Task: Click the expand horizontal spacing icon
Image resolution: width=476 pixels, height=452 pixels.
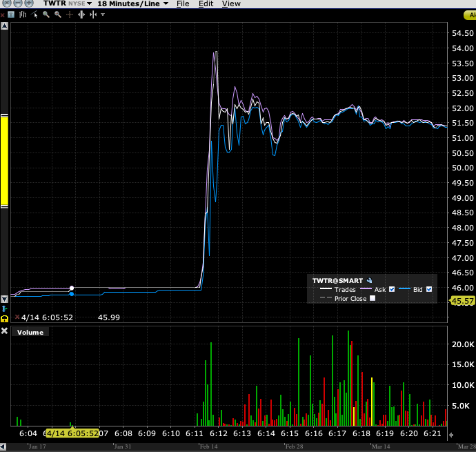Action: [81, 14]
